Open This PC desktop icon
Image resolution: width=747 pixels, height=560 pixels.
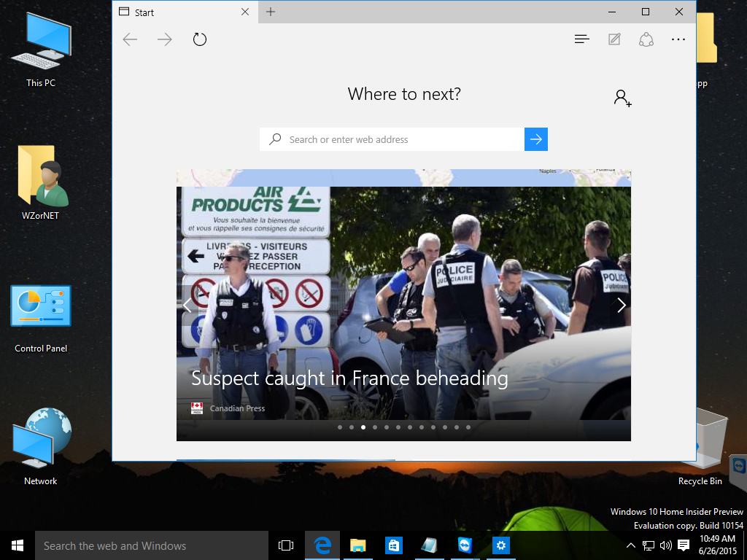(x=41, y=50)
